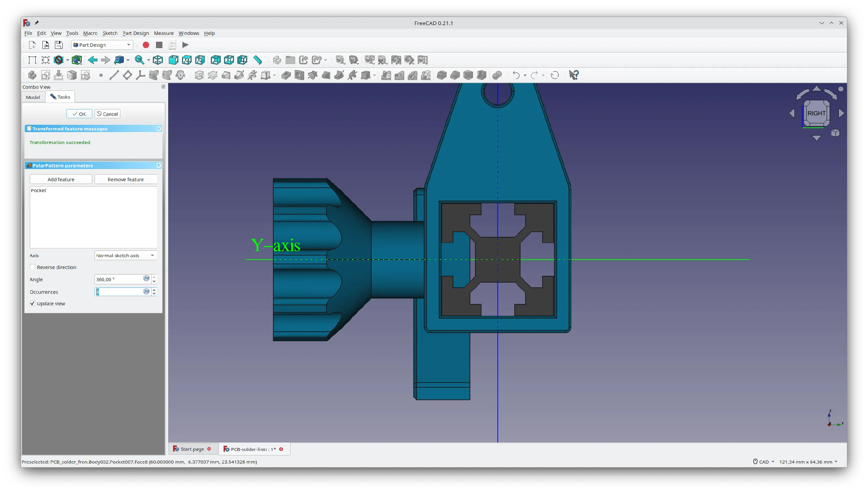The image size is (868, 492).
Task: Enable Reverse direction checkbox
Action: coord(33,267)
